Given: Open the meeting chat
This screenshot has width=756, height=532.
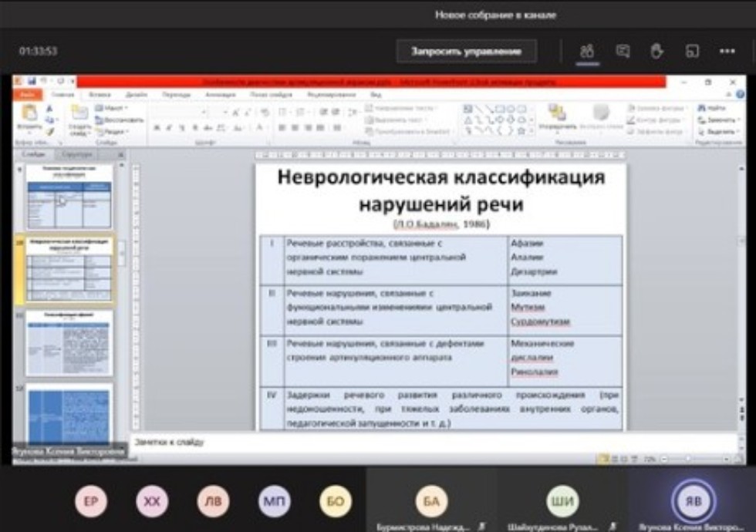Looking at the screenshot, I should pos(623,52).
